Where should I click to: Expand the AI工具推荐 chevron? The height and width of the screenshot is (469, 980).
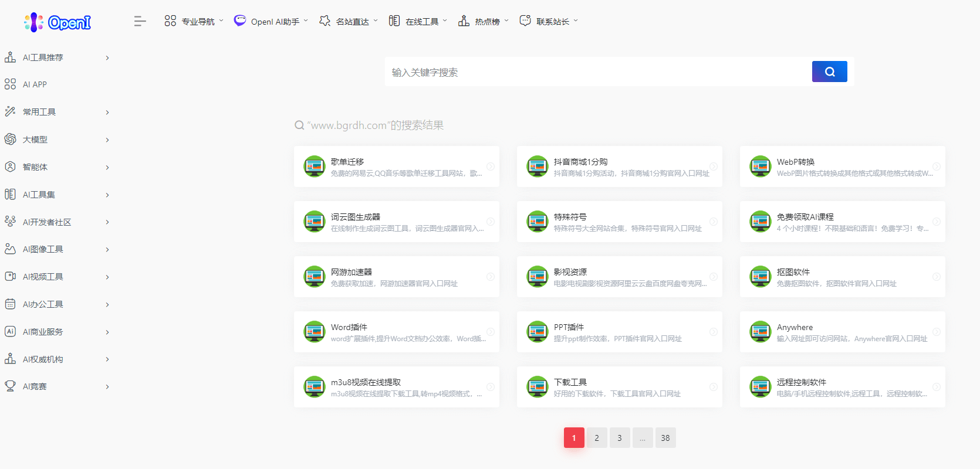click(107, 57)
